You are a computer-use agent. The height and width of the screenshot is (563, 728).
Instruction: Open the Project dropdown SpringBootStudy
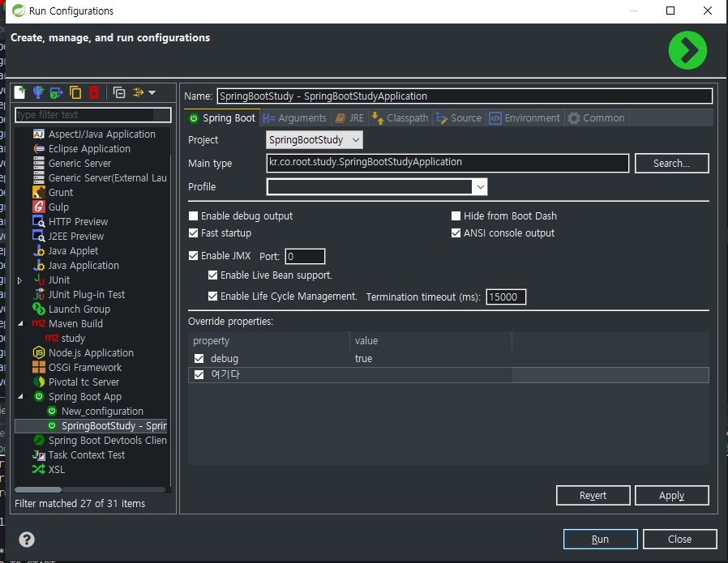click(315, 140)
